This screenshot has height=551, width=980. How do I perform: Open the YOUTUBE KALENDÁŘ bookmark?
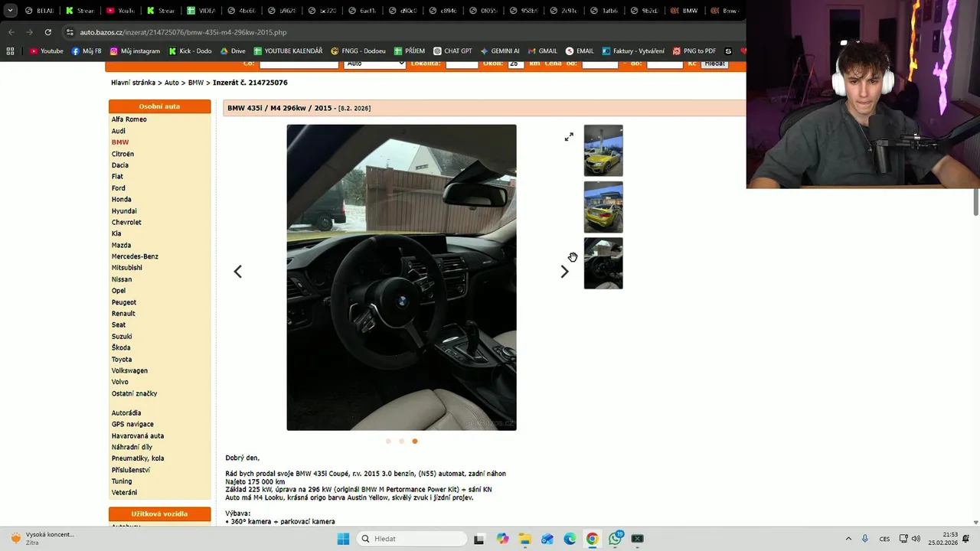(288, 51)
